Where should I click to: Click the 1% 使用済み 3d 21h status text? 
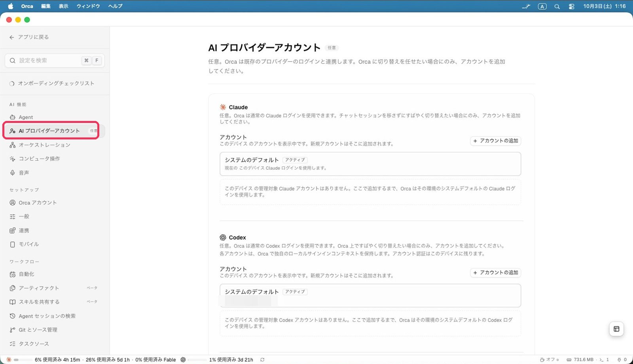click(231, 360)
